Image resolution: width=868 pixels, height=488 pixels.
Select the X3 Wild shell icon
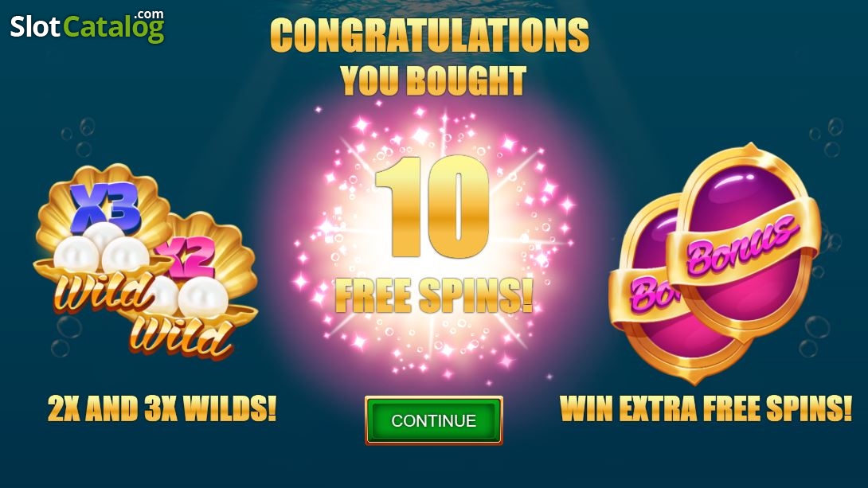pyautogui.click(x=103, y=236)
